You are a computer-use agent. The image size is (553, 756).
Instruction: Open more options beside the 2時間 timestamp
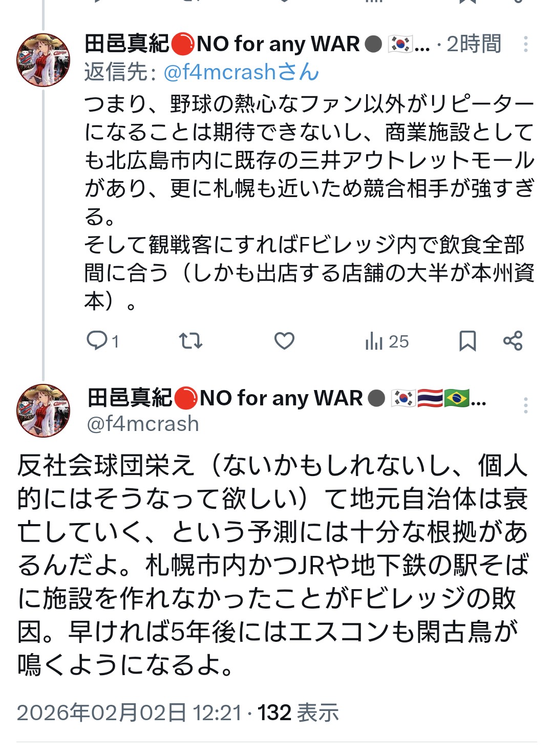point(525,45)
